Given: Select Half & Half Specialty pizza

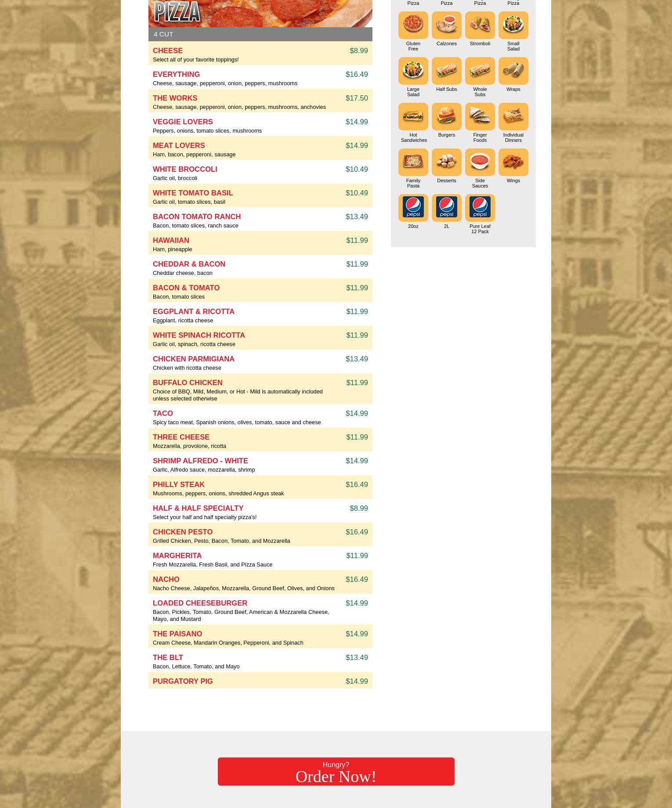Looking at the screenshot, I should pos(198,509).
